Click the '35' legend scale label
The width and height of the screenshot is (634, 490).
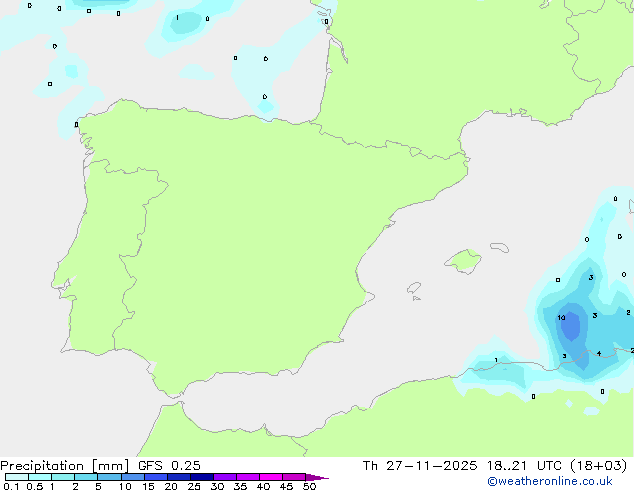[240, 486]
